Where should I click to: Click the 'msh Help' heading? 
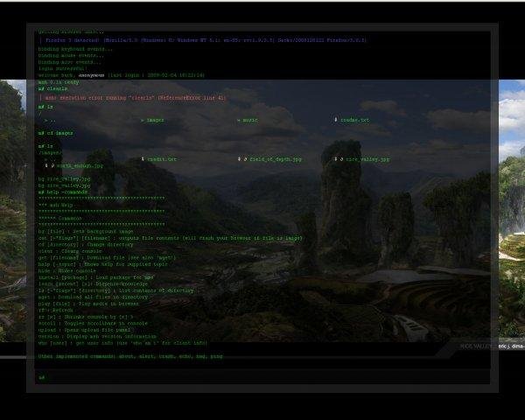(x=56, y=205)
